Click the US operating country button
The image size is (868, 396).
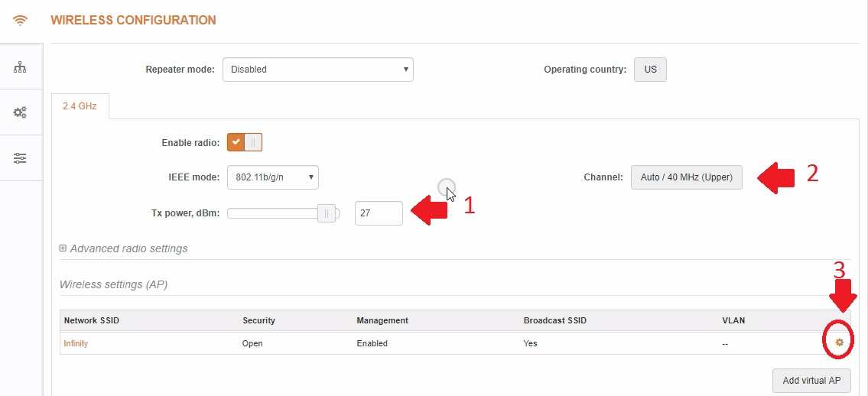click(651, 70)
